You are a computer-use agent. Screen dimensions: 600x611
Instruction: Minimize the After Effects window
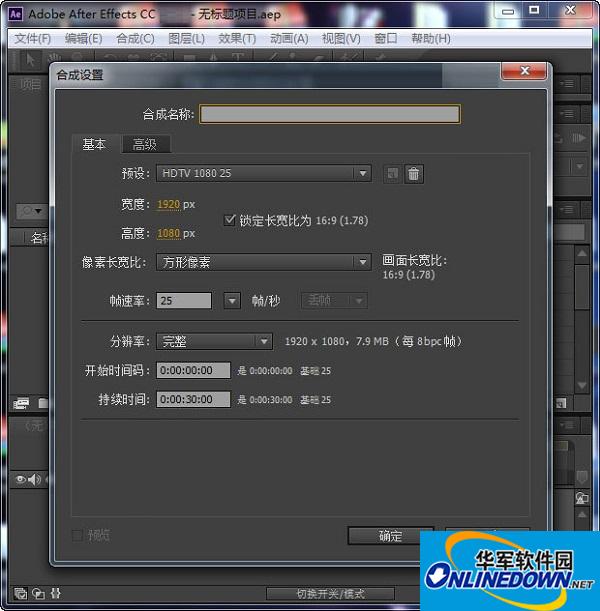[x=508, y=11]
